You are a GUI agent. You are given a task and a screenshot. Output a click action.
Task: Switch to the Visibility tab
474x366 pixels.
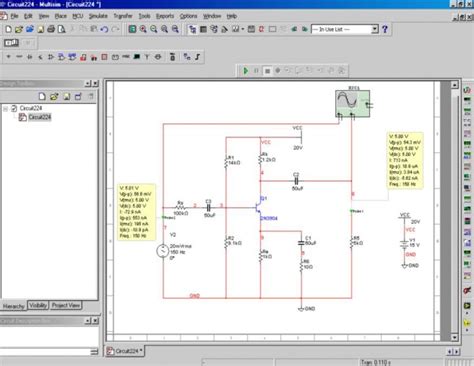tap(38, 305)
